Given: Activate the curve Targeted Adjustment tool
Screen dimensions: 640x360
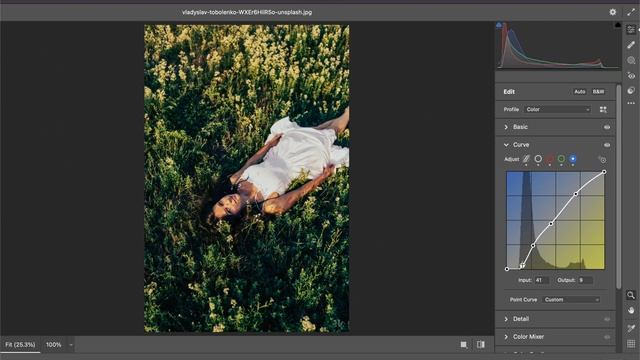Looking at the screenshot, I should coord(602,160).
